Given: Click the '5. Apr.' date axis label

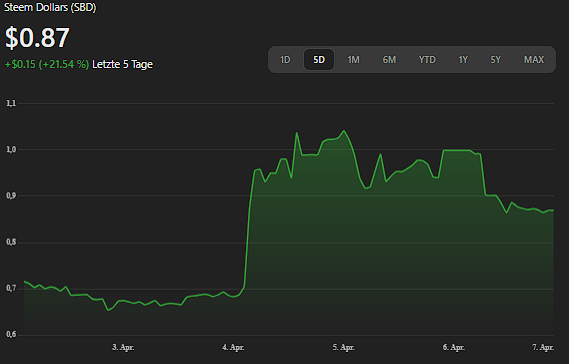Looking at the screenshot, I should [344, 347].
